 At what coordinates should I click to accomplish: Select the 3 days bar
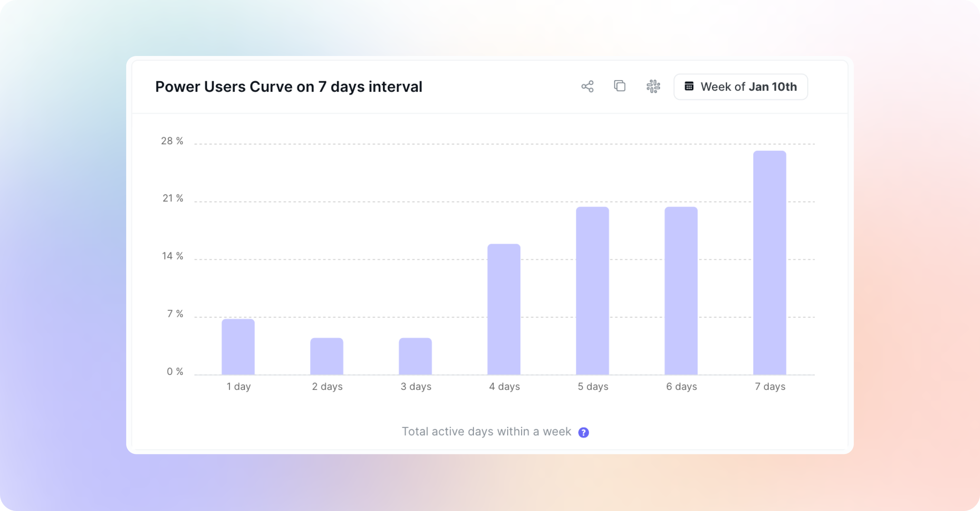pos(415,356)
